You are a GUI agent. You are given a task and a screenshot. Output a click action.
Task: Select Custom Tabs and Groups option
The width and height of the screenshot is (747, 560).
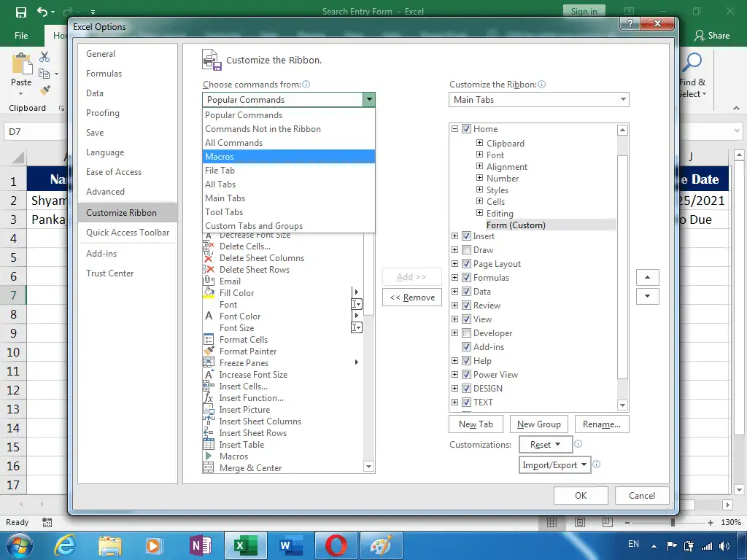289,226
